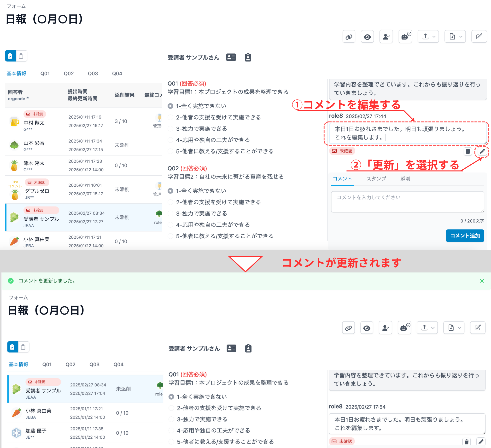Open the スタンプ tab in the comment panel
This screenshot has height=448, width=491.
tap(376, 179)
